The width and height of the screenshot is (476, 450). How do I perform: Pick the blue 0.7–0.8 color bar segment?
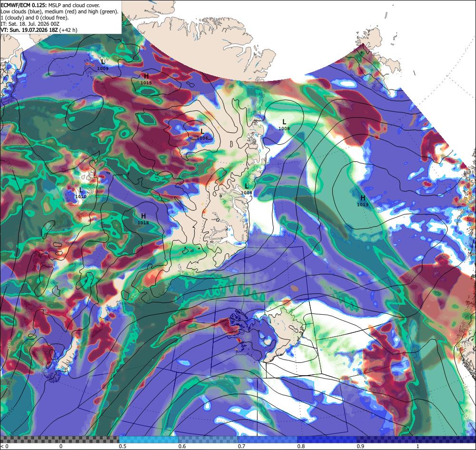pos(268,440)
